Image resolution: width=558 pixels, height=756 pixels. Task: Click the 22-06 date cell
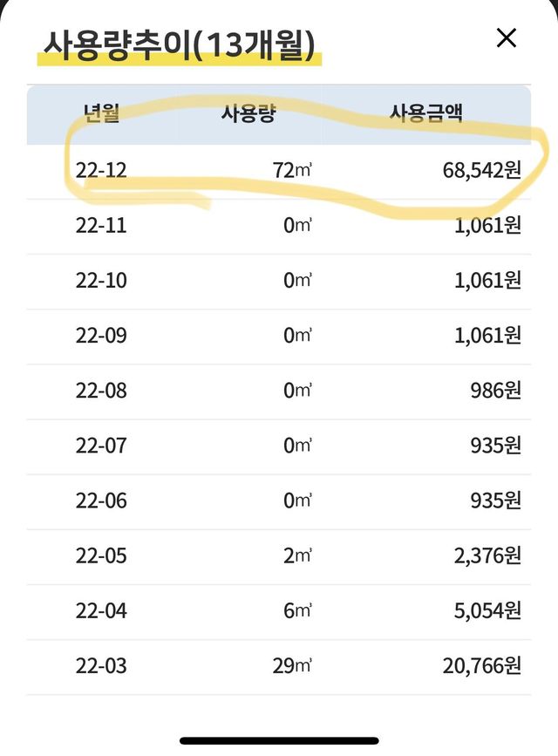tap(101, 501)
